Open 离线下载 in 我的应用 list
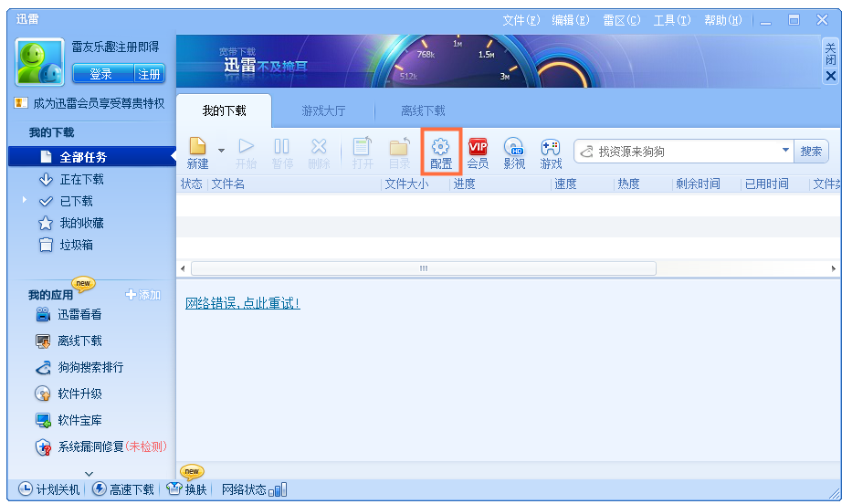The width and height of the screenshot is (852, 504). coord(68,341)
